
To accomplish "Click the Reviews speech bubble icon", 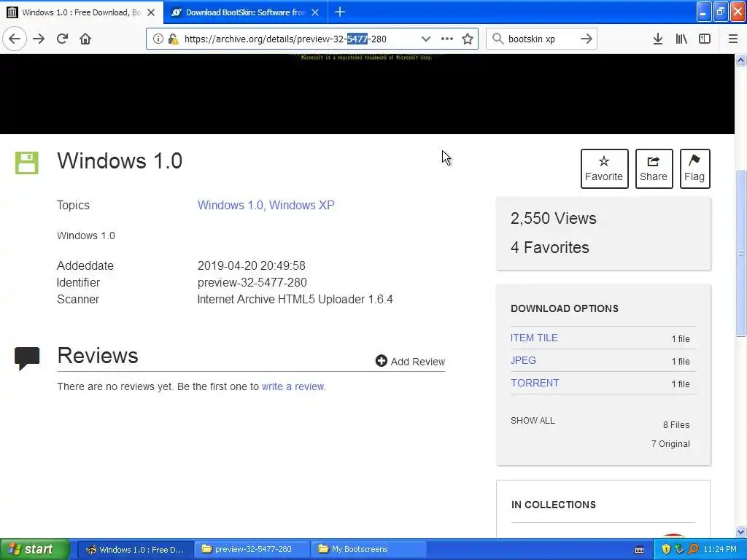I will click(x=27, y=359).
